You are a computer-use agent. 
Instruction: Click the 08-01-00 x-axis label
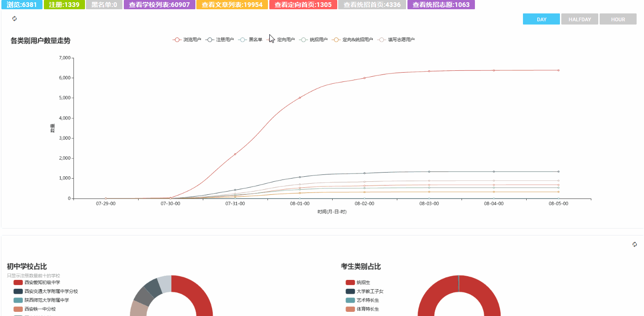(x=300, y=204)
